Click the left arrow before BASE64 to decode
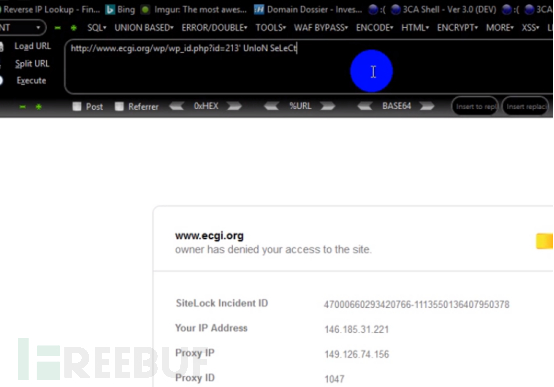Image resolution: width=554 pixels, height=387 pixels. click(x=365, y=106)
